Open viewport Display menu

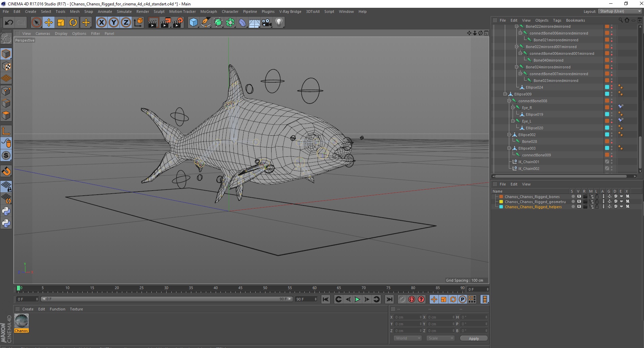(x=61, y=34)
